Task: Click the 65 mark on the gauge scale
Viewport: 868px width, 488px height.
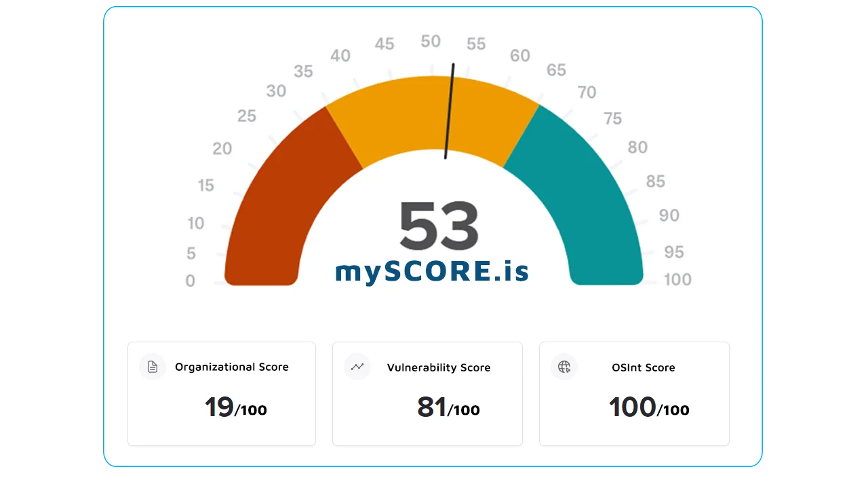Action: [x=556, y=70]
